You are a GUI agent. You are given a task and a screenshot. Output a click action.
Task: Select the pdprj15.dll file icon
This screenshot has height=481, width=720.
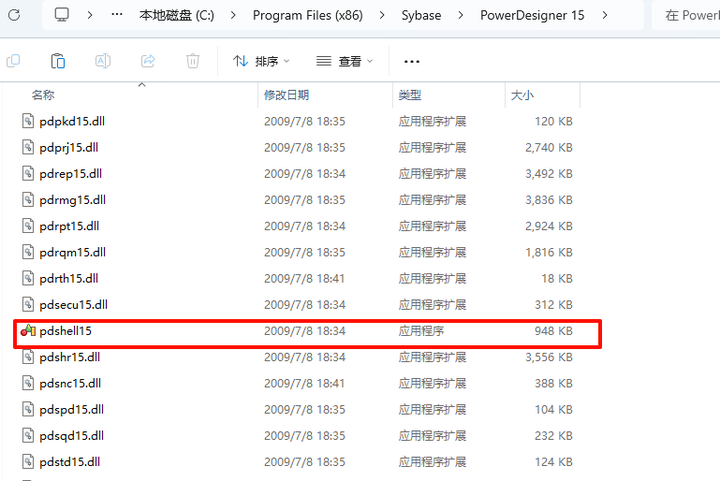click(28, 147)
